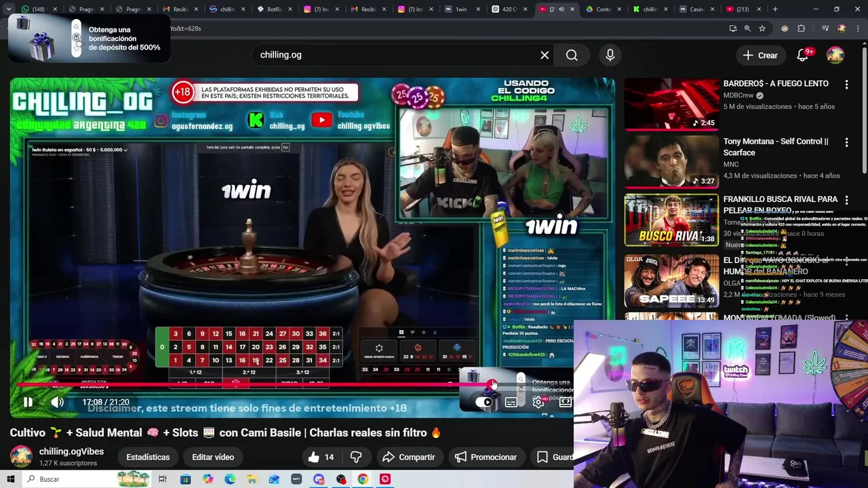Image resolution: width=868 pixels, height=488 pixels.
Task: Open the Tony Montana video thumbnail
Action: click(x=671, y=161)
